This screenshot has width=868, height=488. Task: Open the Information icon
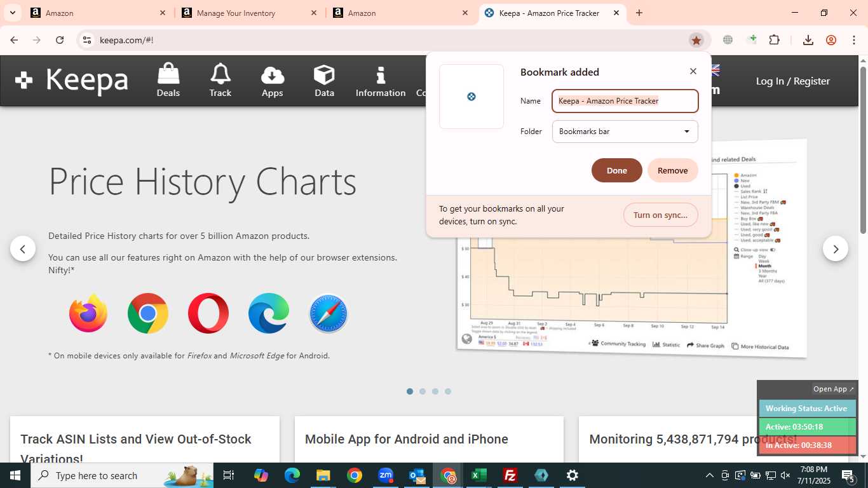pos(381,81)
